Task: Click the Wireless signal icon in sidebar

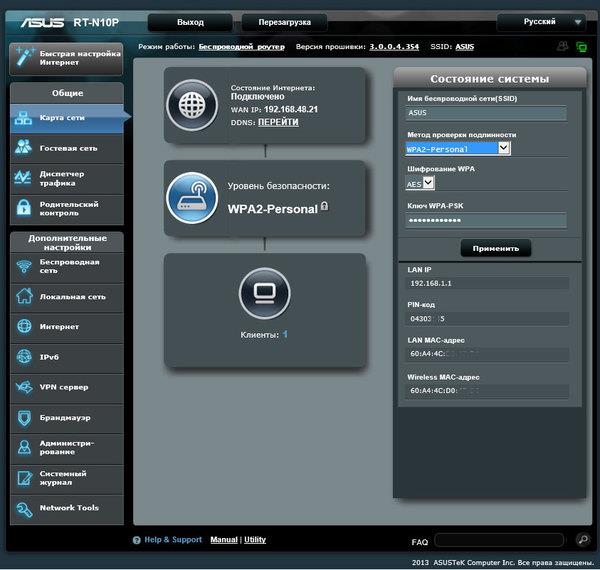Action: pos(24,266)
